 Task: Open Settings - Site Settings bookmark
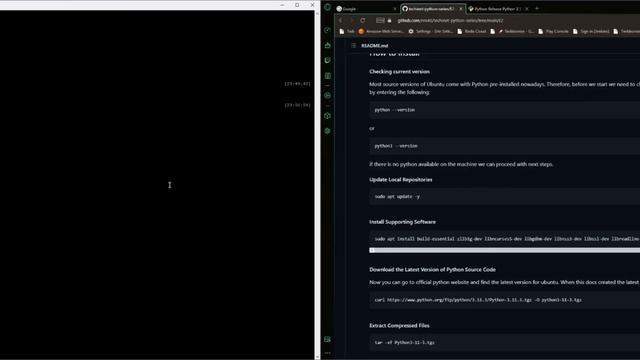click(431, 31)
